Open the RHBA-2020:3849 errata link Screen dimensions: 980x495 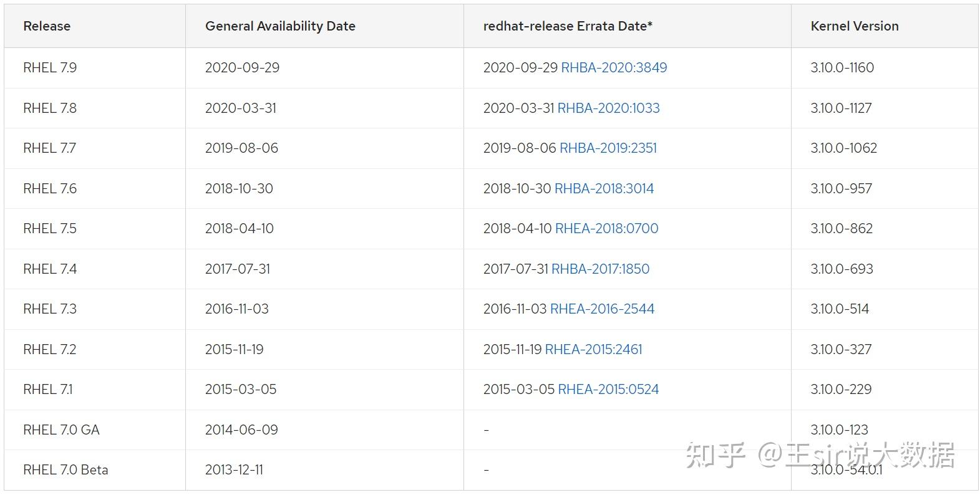(x=614, y=67)
